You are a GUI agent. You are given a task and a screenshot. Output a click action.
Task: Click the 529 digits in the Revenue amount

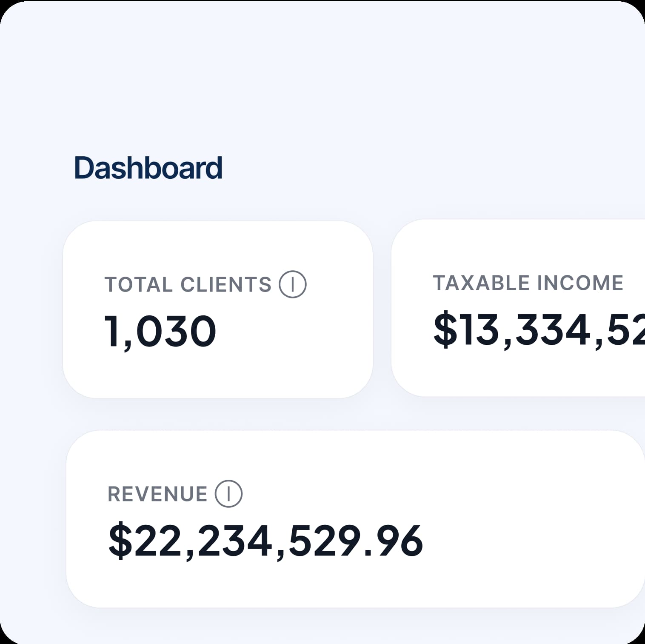(x=324, y=541)
